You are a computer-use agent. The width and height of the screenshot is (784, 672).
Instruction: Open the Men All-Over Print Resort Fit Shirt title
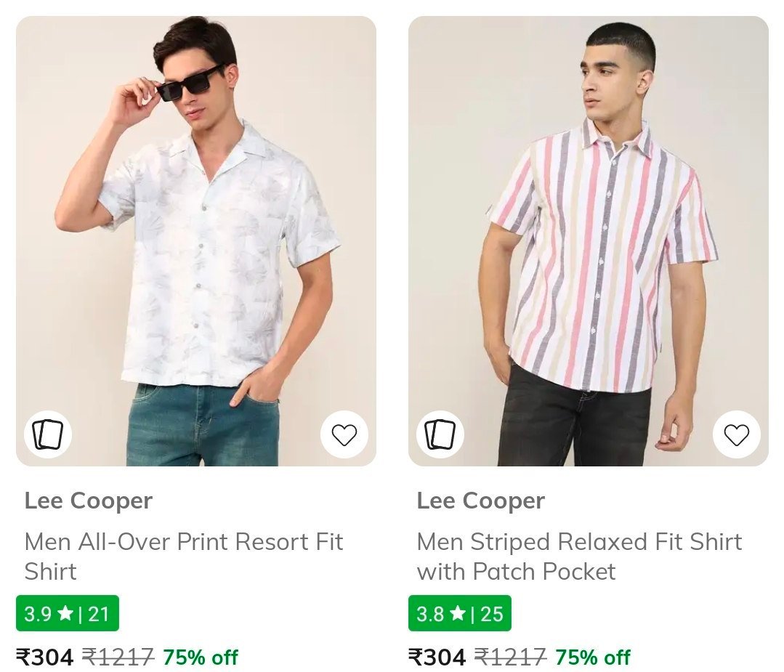coord(183,556)
